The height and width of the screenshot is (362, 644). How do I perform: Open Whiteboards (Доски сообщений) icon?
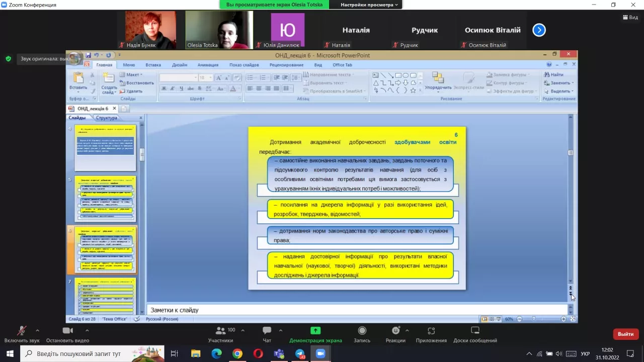click(475, 331)
